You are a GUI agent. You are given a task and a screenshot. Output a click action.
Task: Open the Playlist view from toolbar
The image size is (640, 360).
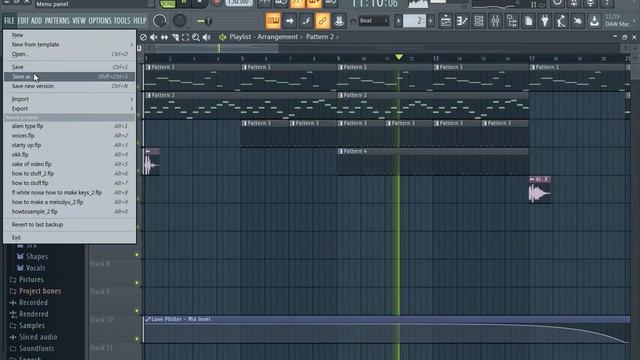[446, 21]
